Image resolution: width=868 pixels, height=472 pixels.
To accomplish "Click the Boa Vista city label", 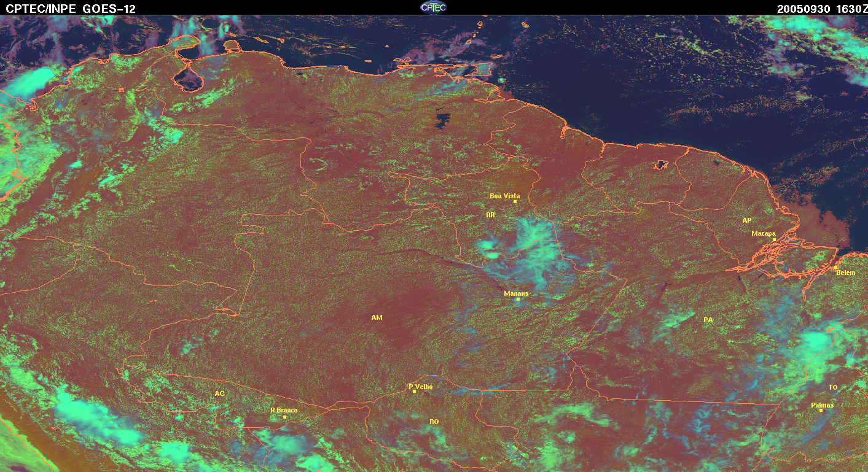I will coord(504,196).
